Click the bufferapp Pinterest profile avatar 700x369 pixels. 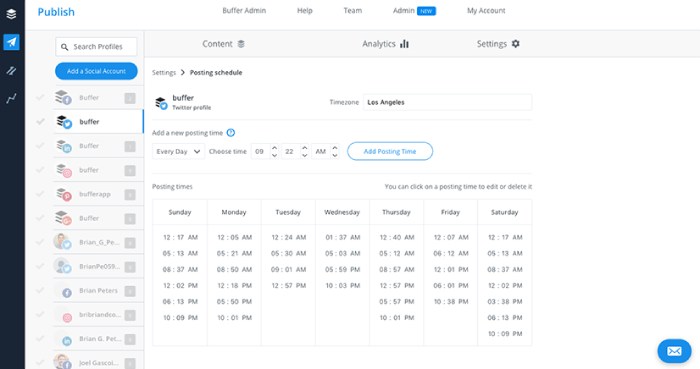[x=63, y=194]
